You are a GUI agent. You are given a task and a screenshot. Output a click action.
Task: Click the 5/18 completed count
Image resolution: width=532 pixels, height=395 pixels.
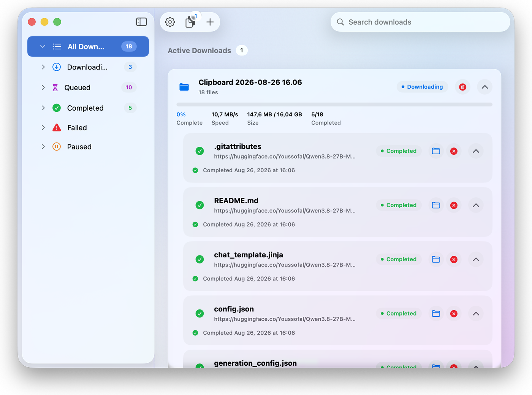coord(317,114)
